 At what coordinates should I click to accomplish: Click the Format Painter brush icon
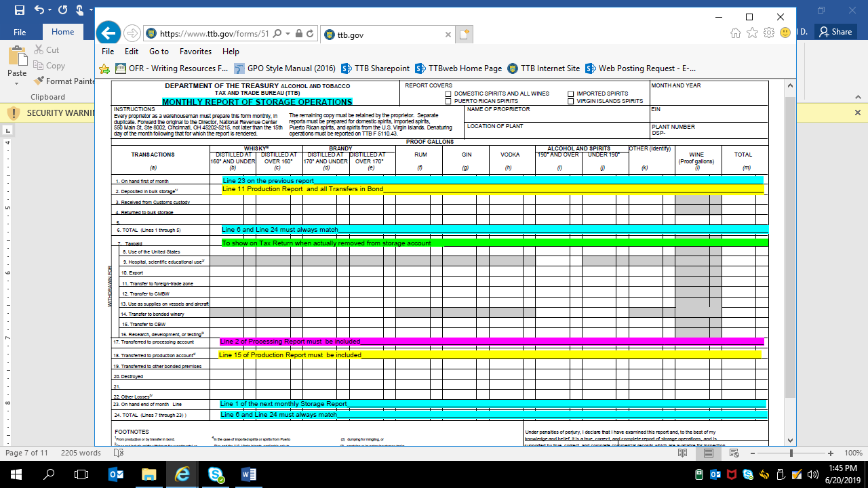pos(39,81)
